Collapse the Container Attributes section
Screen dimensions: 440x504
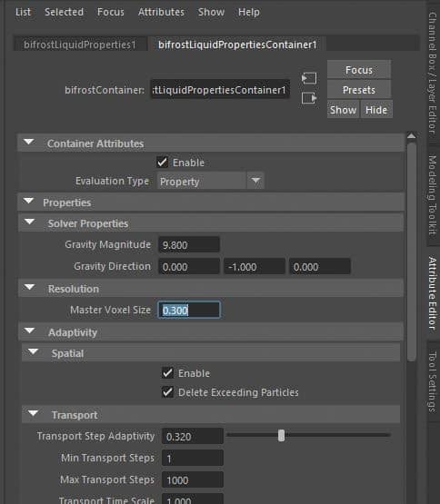29,142
